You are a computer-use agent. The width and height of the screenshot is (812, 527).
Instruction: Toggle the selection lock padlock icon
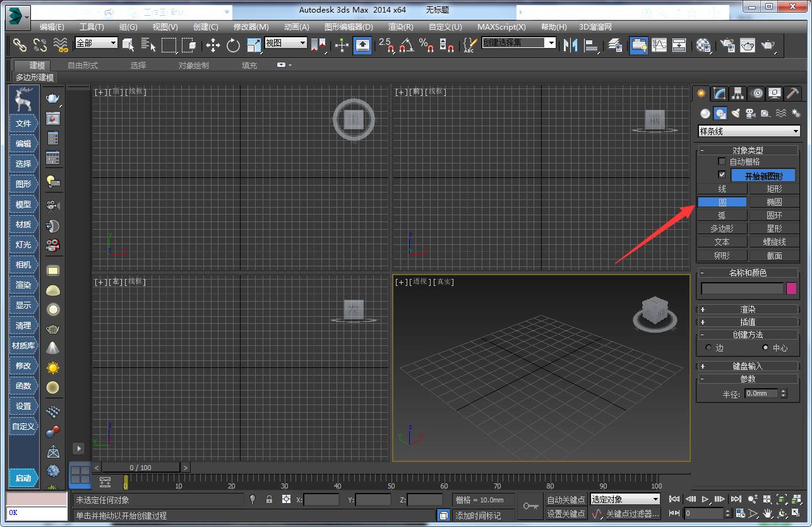pyautogui.click(x=270, y=499)
